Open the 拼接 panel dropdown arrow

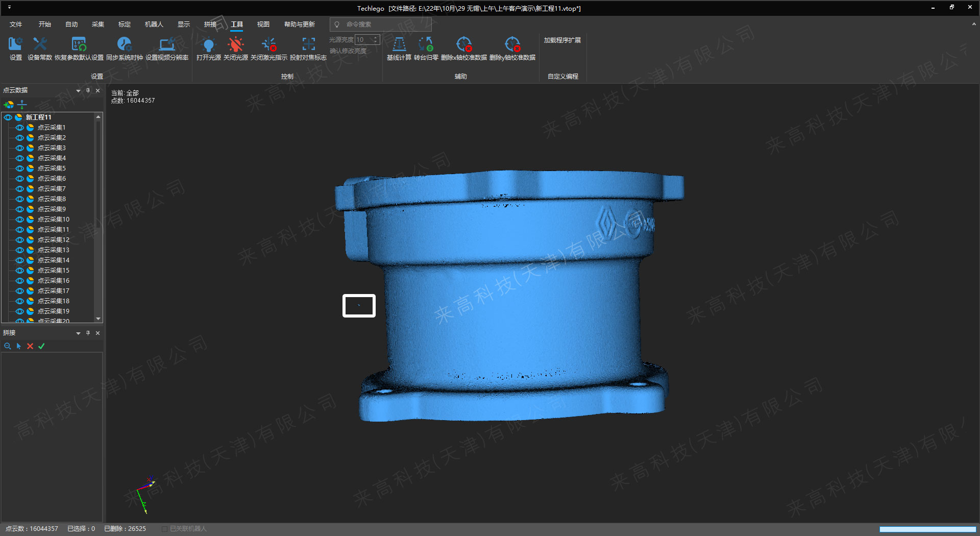pyautogui.click(x=78, y=333)
